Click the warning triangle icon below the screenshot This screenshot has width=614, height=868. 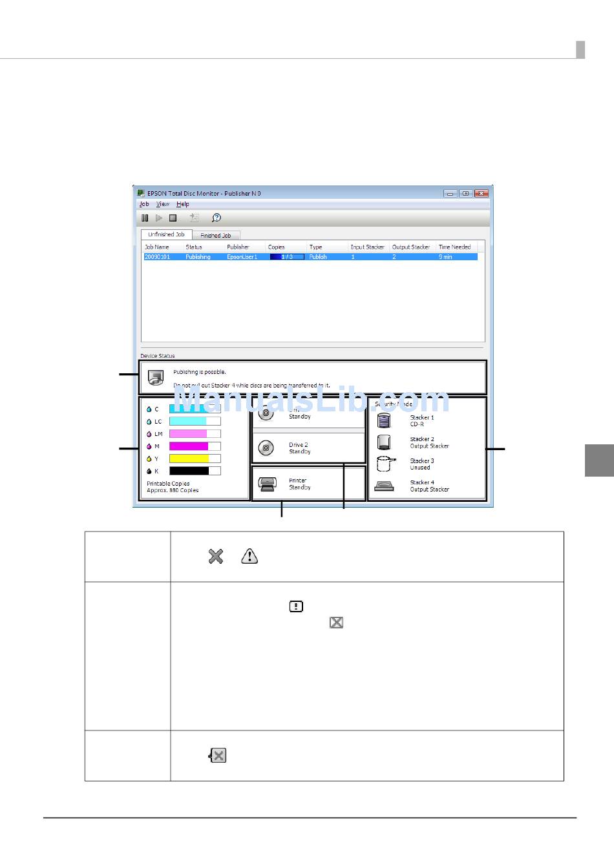(x=249, y=556)
